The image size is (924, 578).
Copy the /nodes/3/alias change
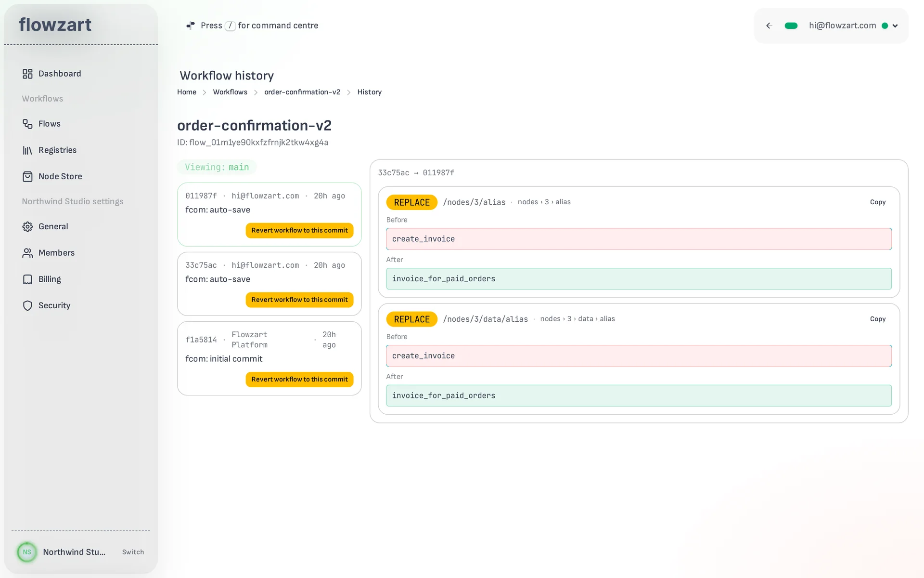pyautogui.click(x=878, y=202)
